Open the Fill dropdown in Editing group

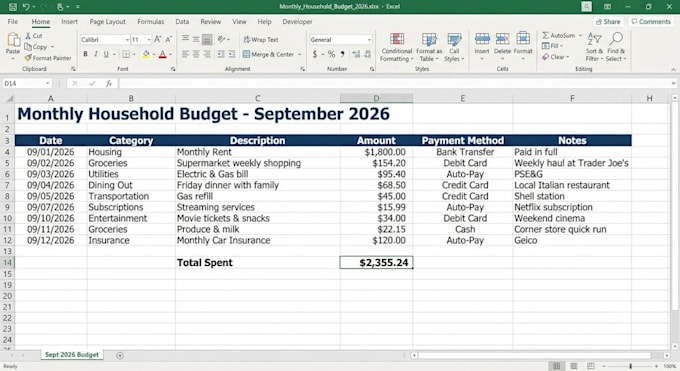[x=552, y=46]
